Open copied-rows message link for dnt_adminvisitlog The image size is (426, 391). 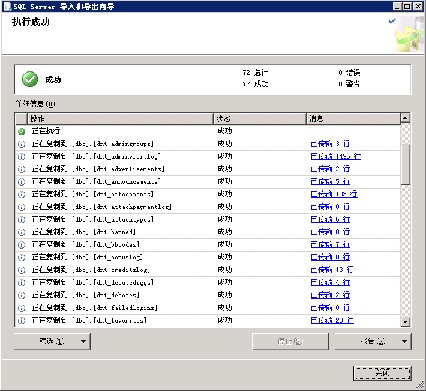[x=336, y=156]
